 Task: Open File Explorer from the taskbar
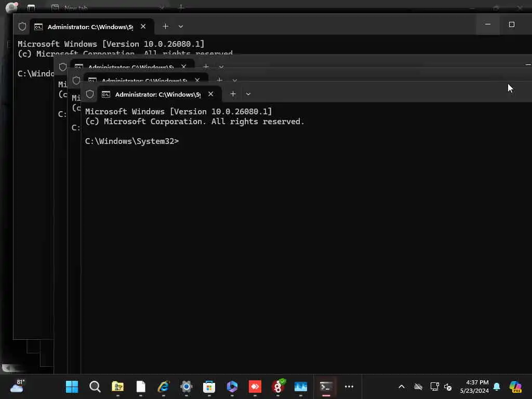point(118,387)
